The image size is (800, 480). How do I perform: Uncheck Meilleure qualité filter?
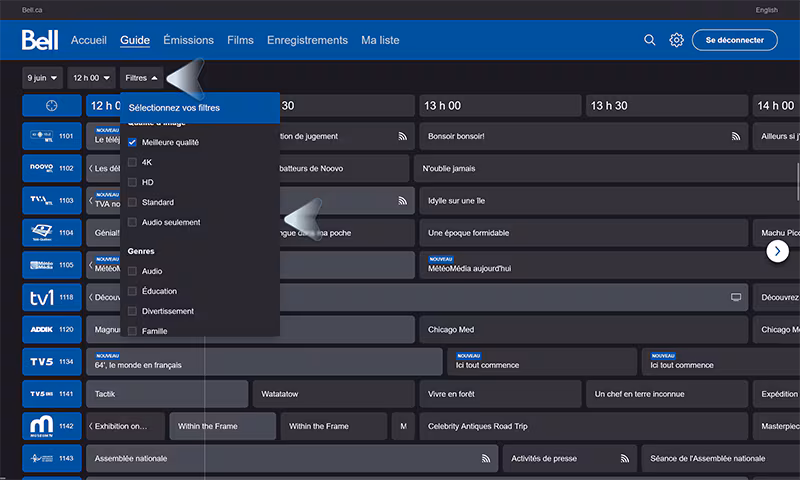tap(132, 142)
